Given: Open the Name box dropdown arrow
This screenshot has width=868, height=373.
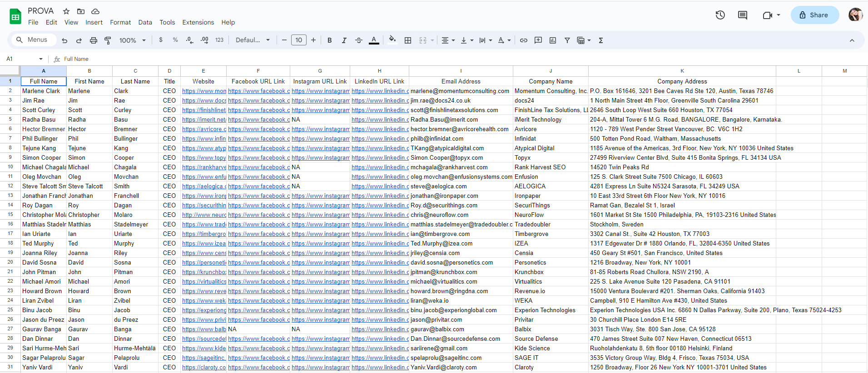Looking at the screenshot, I should pyautogui.click(x=41, y=59).
